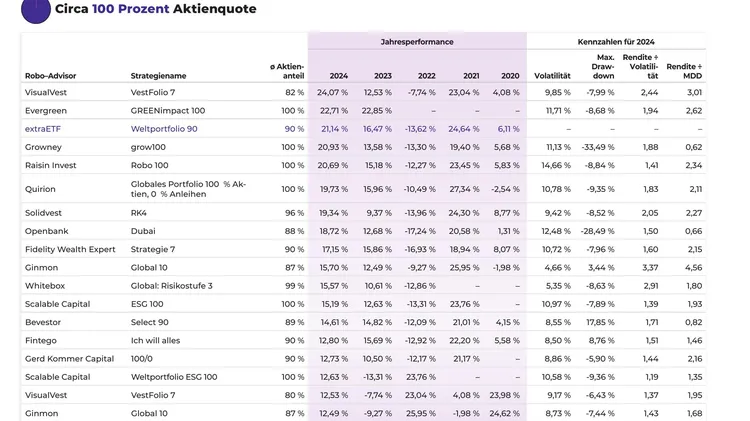Image resolution: width=750 pixels, height=421 pixels.
Task: Click the 'Global: Risikostufe 3' strategy cell
Action: [x=172, y=286]
